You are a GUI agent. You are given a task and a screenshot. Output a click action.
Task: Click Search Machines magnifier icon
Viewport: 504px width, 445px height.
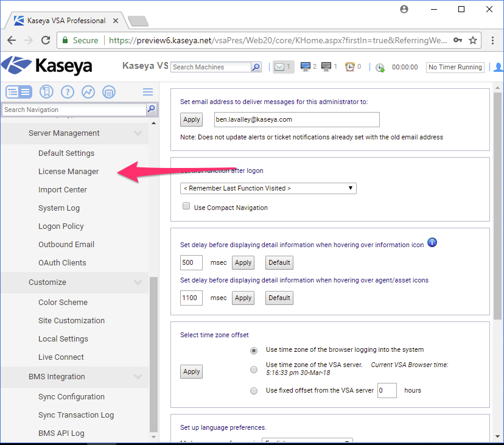coord(256,67)
